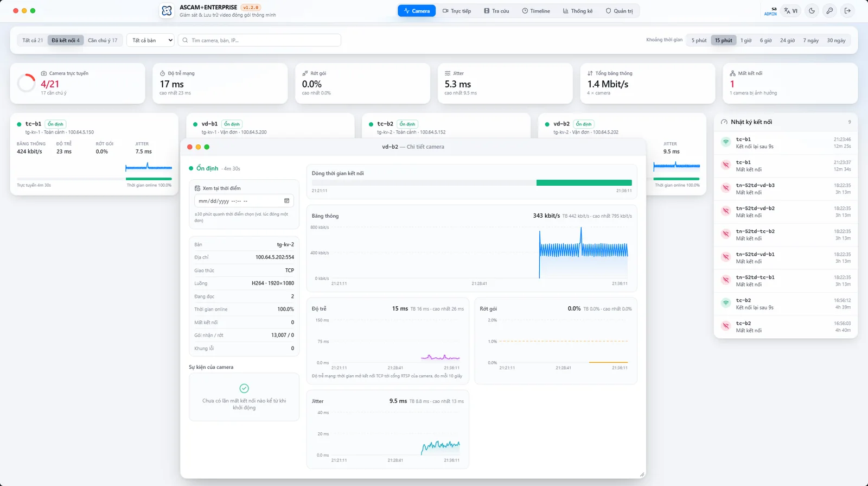Open the Tất cả bàn dropdown
The image size is (868, 486).
pos(150,40)
